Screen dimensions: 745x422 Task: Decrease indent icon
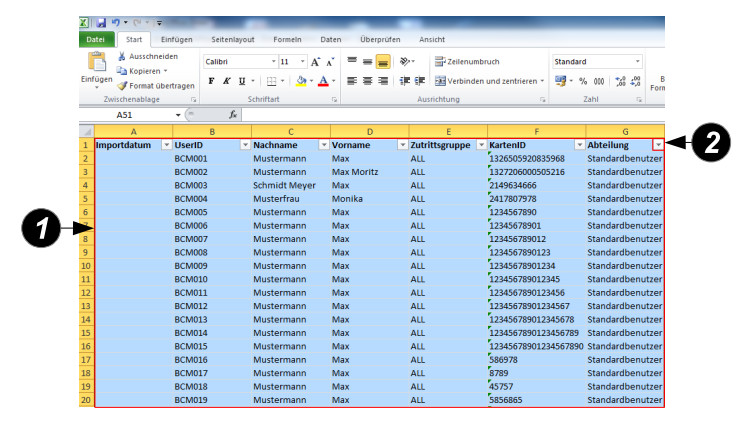coord(405,81)
